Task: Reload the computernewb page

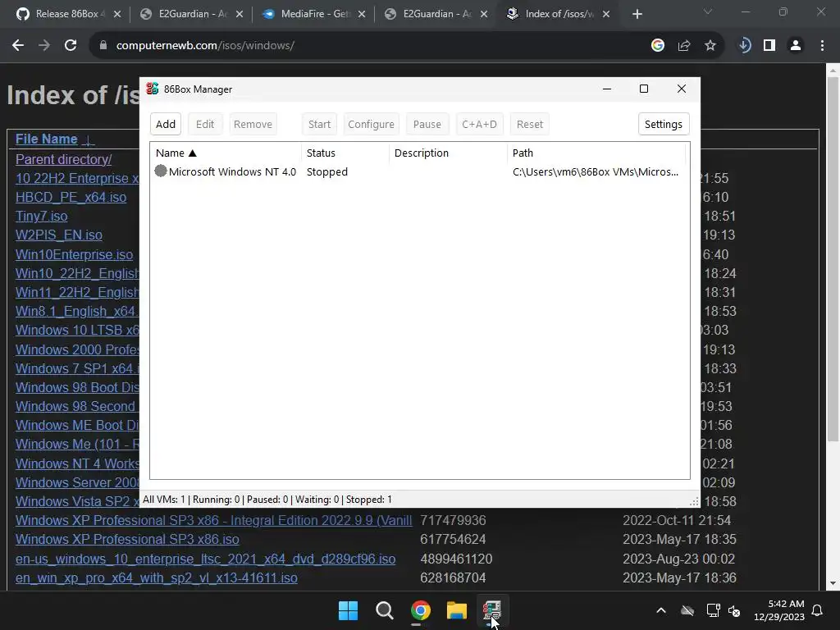Action: (x=71, y=46)
